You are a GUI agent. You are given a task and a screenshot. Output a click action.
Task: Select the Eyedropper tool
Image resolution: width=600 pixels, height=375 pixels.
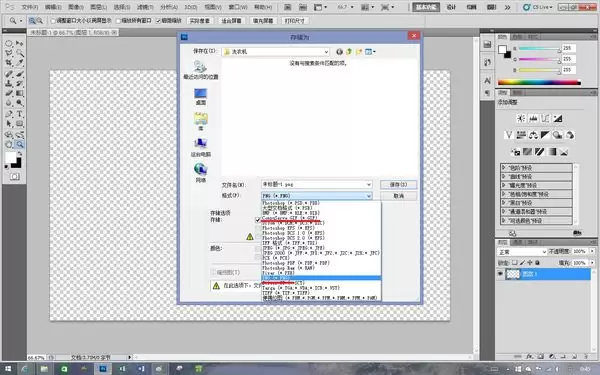20,63
